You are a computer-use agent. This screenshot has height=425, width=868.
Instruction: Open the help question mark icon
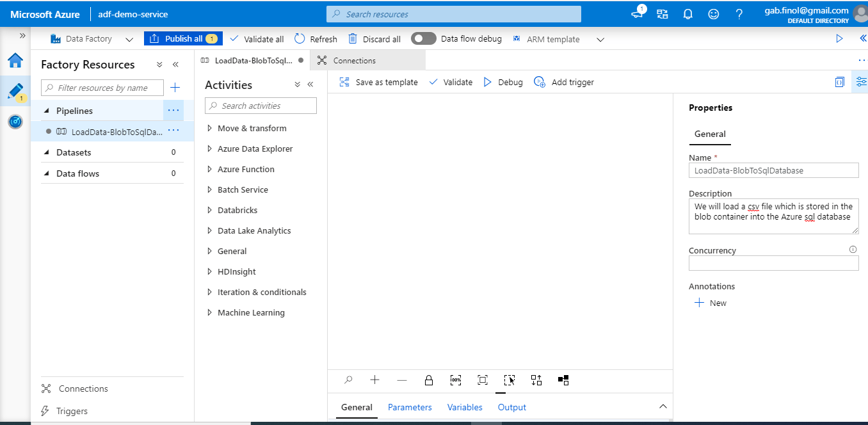[739, 14]
